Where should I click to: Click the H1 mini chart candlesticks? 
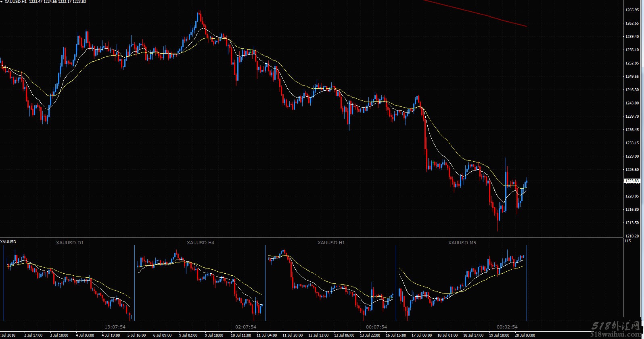pos(331,285)
